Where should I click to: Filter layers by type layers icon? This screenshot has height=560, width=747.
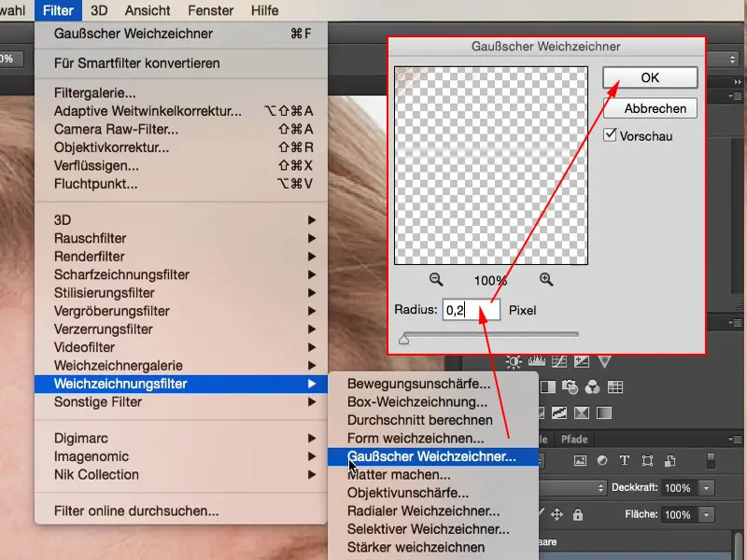pos(625,460)
